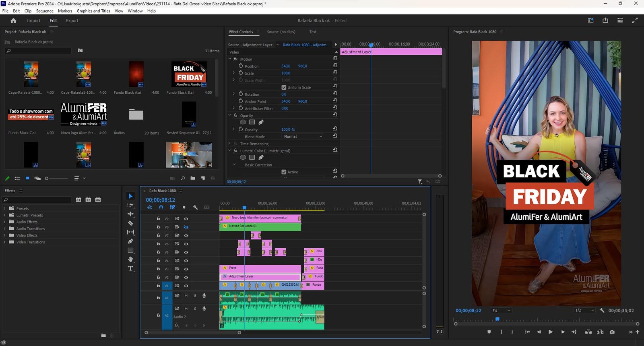644x346 pixels.
Task: Toggle Uniform Scale checkbox
Action: 284,87
